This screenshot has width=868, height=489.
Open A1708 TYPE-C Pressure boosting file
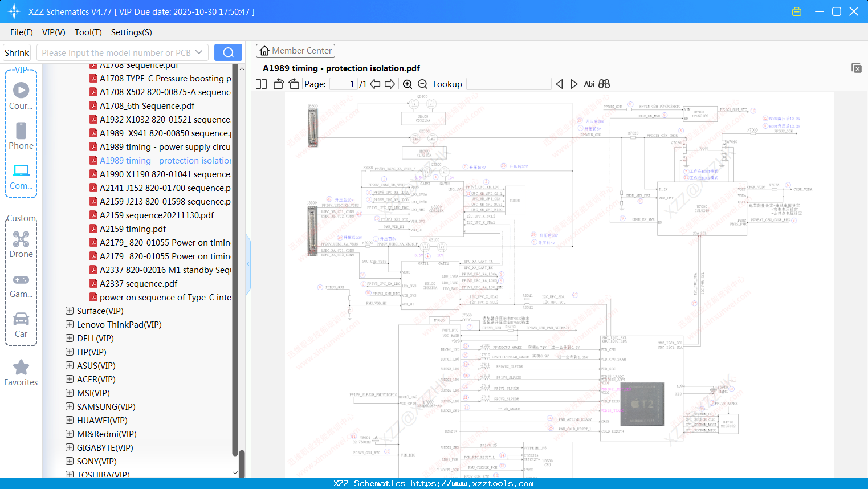click(x=165, y=79)
